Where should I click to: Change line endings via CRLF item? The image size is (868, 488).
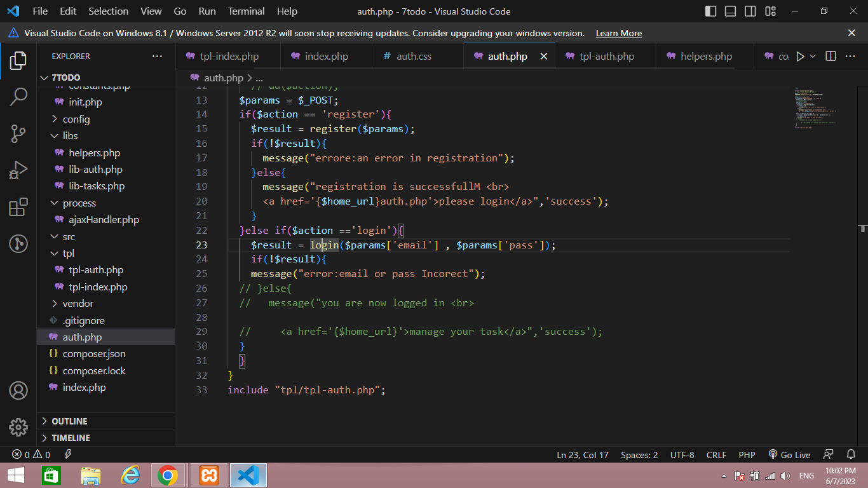click(x=716, y=455)
